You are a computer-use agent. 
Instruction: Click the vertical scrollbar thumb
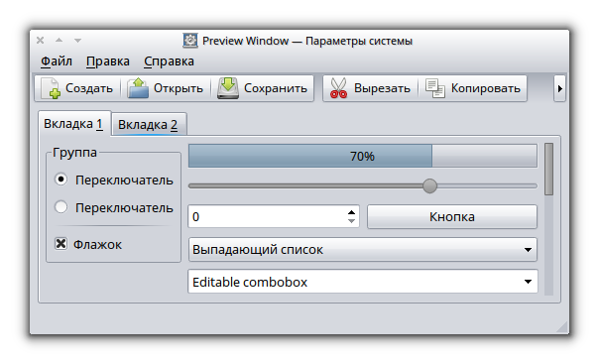pyautogui.click(x=549, y=170)
